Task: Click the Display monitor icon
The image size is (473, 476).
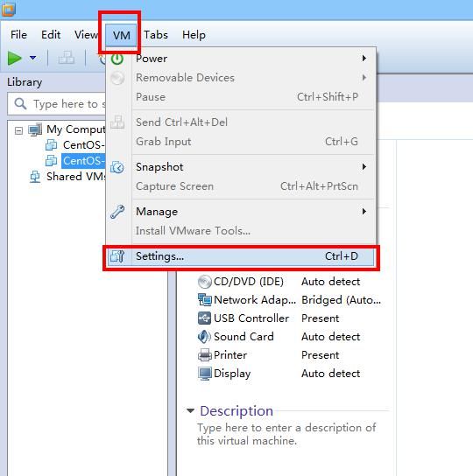Action: pos(205,374)
